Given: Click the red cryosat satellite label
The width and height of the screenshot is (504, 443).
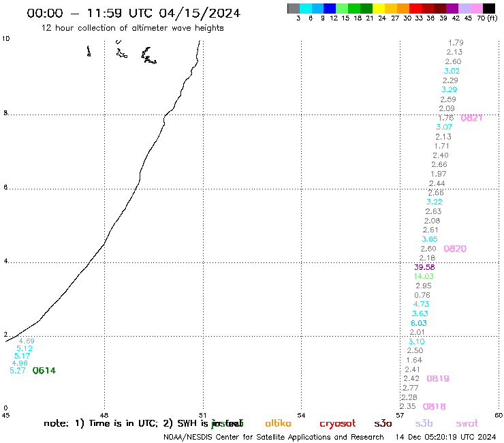Looking at the screenshot, I should point(338,424).
